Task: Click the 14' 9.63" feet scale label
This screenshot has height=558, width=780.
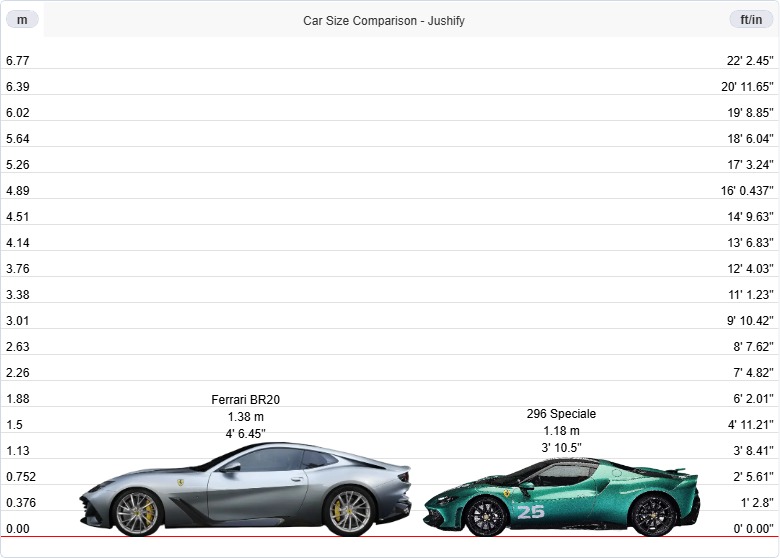Action: point(751,217)
